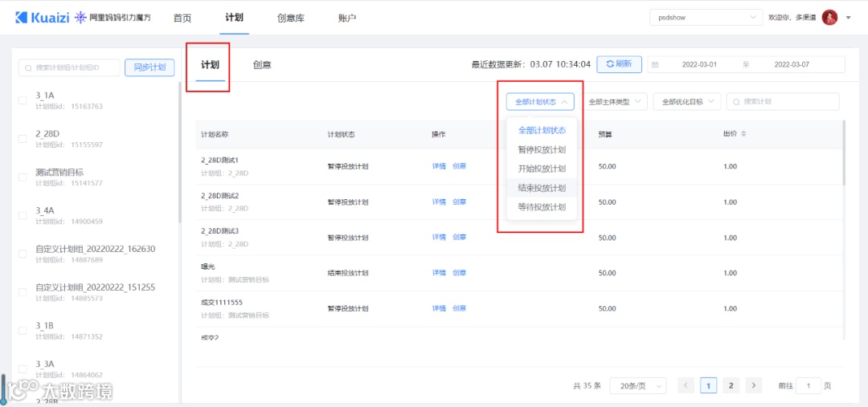Check the 2_28D plan group checkbox

pos(23,139)
